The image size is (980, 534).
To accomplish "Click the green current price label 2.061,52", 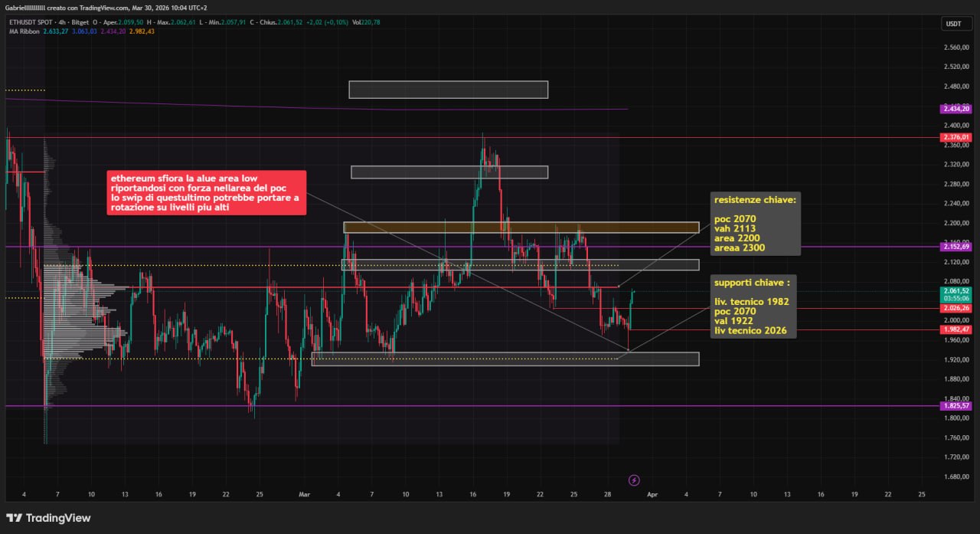I will (x=956, y=291).
